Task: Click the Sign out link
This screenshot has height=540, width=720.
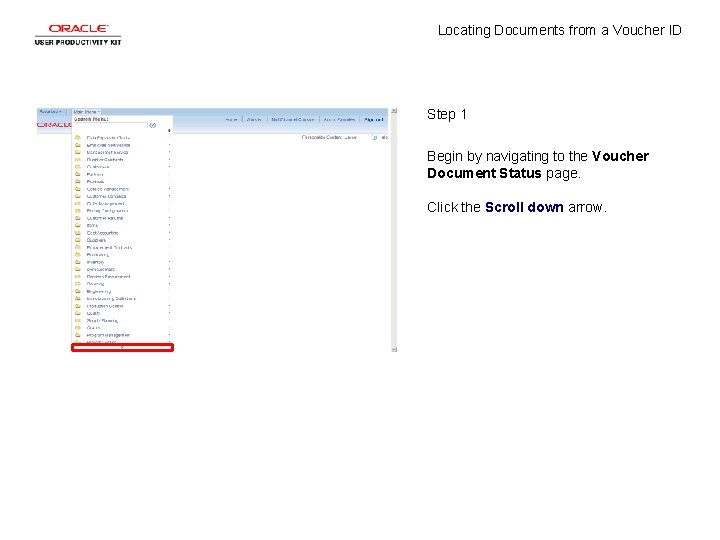Action: tap(373, 119)
